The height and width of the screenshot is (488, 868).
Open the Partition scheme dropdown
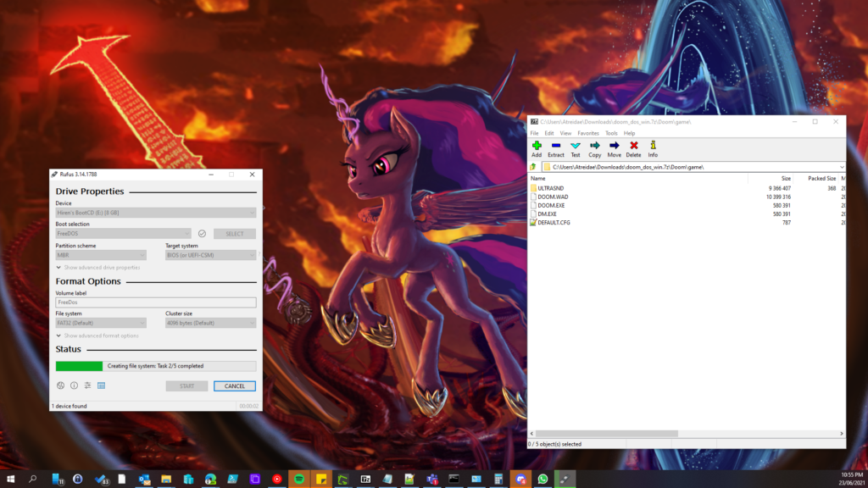(x=101, y=255)
